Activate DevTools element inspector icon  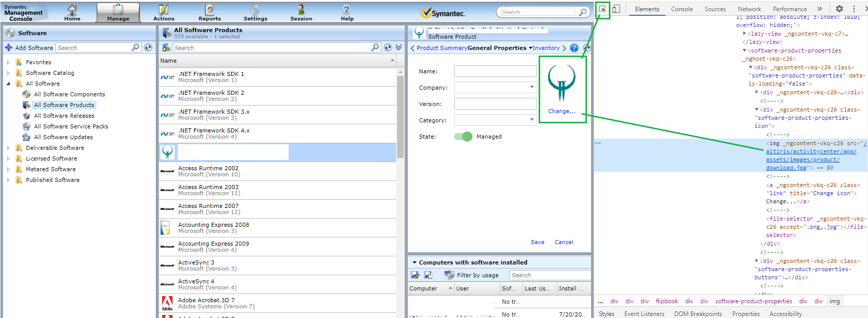[x=603, y=9]
